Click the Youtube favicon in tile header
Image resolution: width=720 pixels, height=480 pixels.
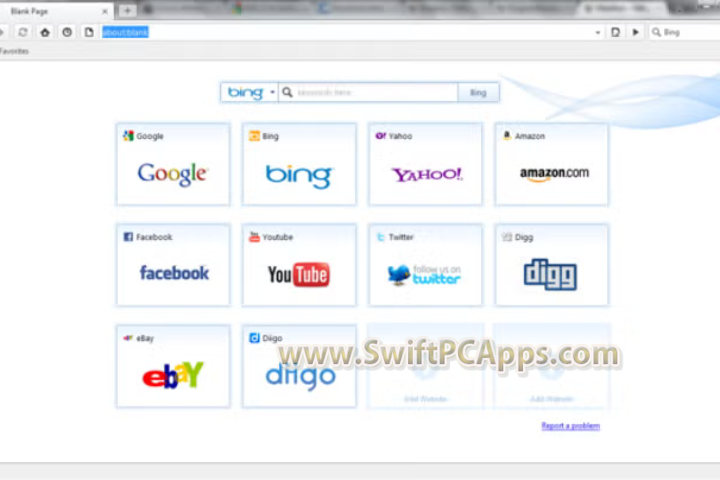coord(254,237)
